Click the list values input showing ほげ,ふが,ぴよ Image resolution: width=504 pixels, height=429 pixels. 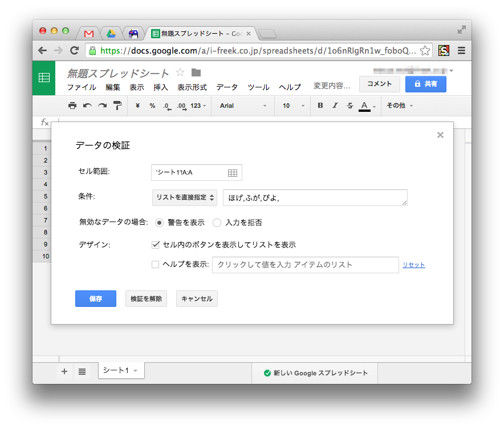pyautogui.click(x=314, y=198)
